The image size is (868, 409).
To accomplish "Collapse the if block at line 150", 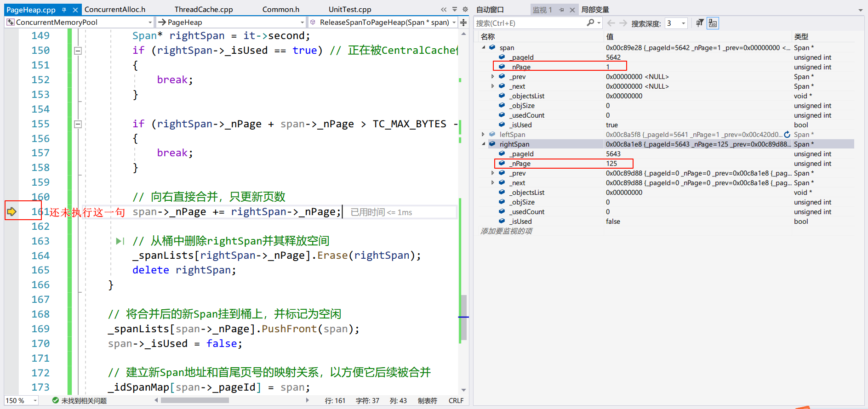I will (x=78, y=51).
